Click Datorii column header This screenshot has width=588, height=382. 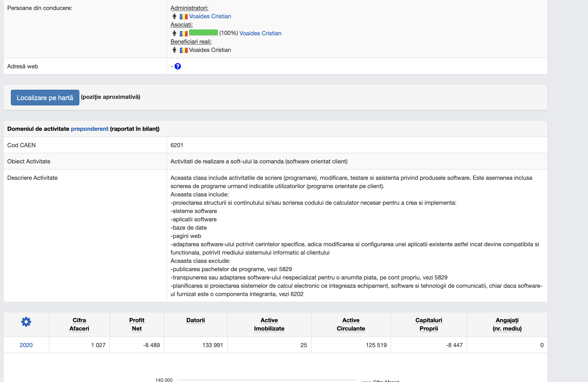tap(196, 320)
